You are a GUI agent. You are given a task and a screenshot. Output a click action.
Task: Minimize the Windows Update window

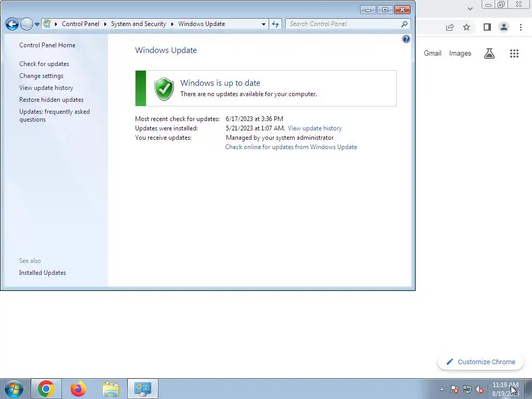click(368, 10)
